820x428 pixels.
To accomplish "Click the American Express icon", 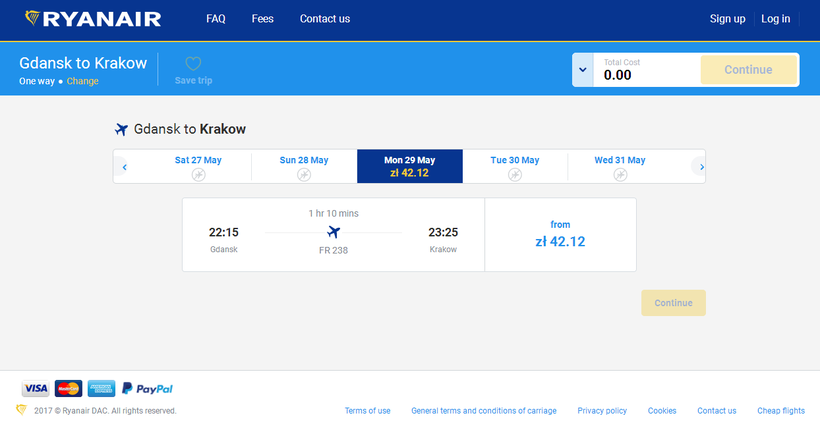I will (101, 388).
